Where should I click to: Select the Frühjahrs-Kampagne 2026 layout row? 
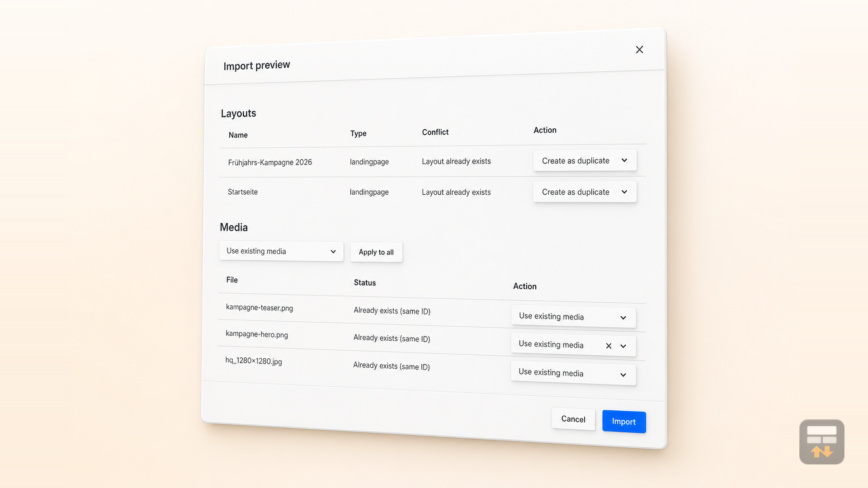433,161
